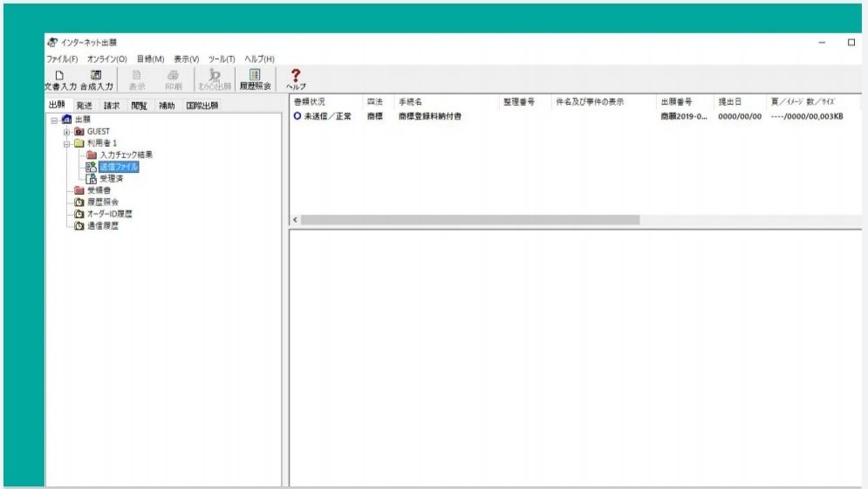The image size is (868, 489).
Task: Click the 表示 toolbar icon
Action: pyautogui.click(x=137, y=79)
